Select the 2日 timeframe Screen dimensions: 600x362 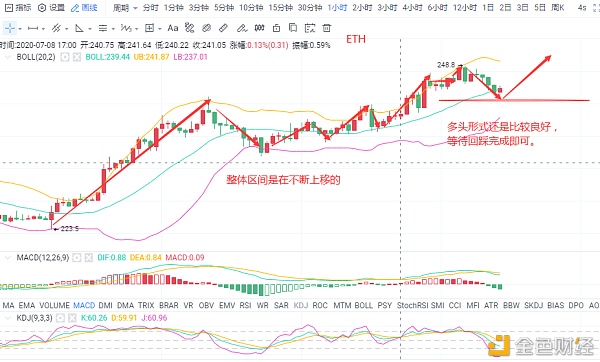point(505,8)
